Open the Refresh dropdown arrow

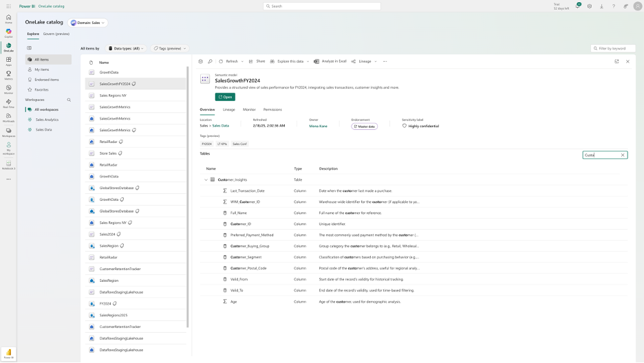tap(242, 61)
